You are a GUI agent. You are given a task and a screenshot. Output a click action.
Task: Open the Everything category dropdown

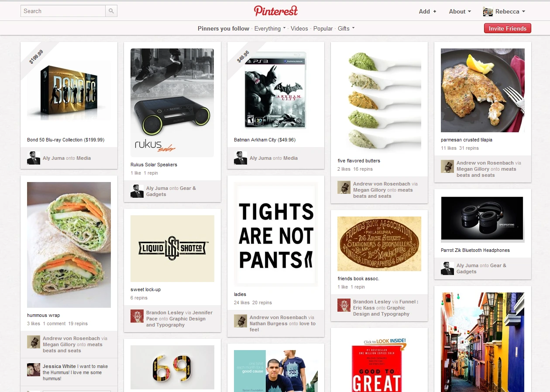pos(270,28)
